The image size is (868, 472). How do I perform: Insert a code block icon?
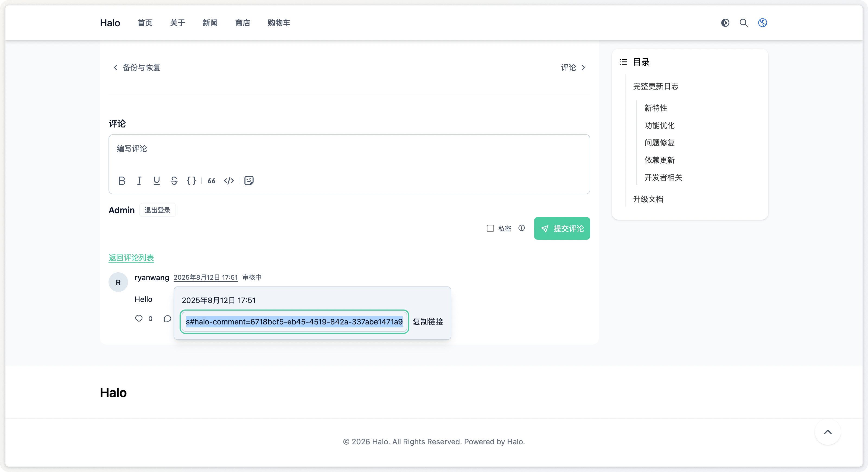tap(229, 181)
